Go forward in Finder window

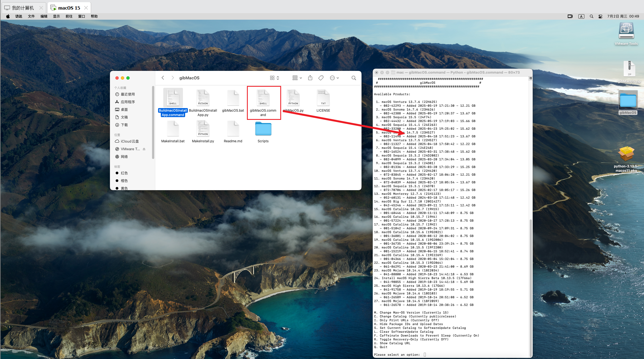[173, 78]
